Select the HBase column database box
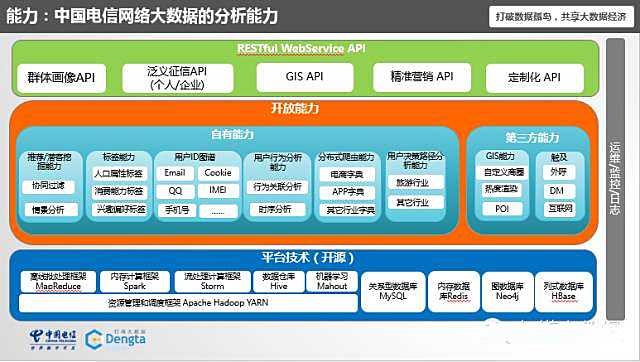The width and height of the screenshot is (640, 362). pos(563,292)
